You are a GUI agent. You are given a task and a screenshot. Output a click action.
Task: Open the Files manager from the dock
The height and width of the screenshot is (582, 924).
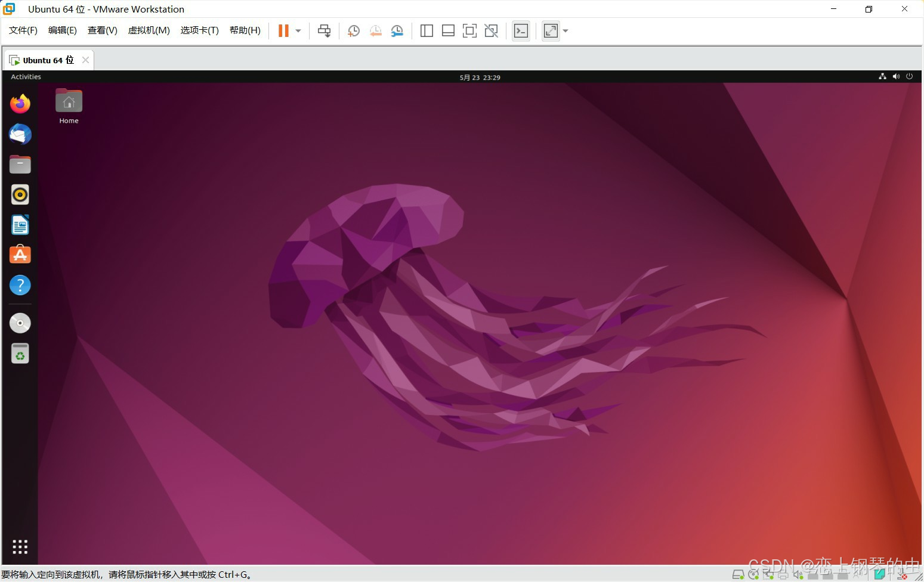click(x=20, y=165)
